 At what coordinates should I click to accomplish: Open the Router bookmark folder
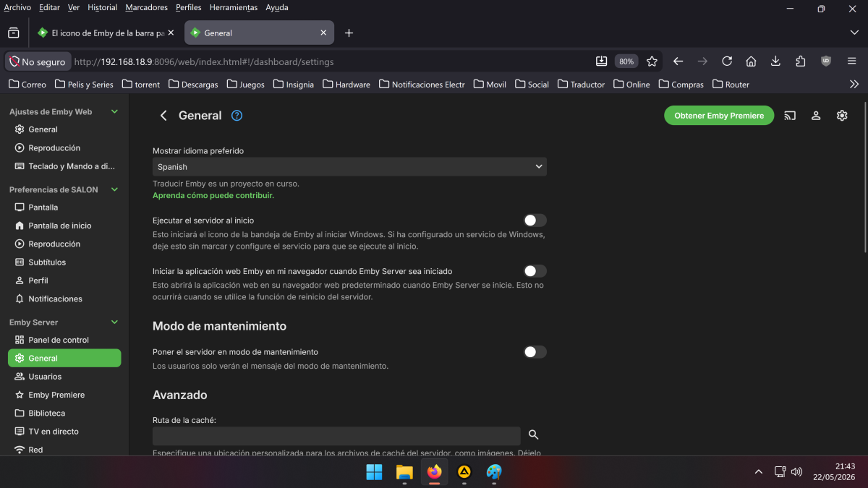point(731,85)
